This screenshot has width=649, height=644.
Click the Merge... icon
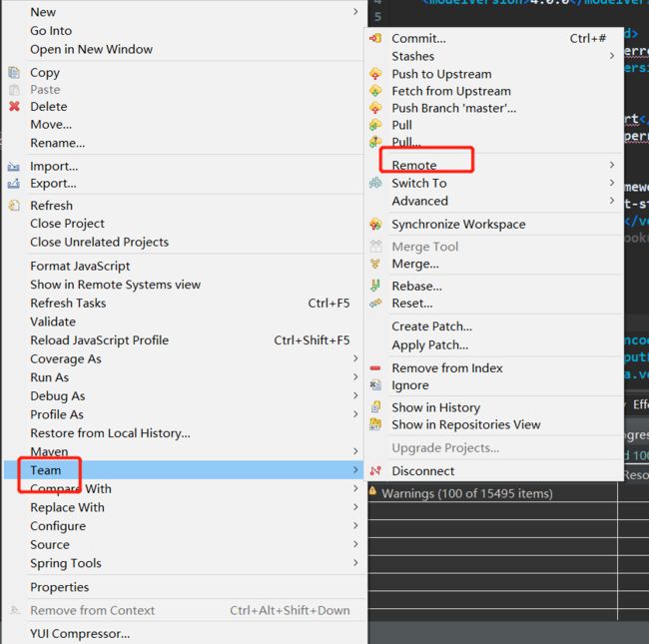375,264
